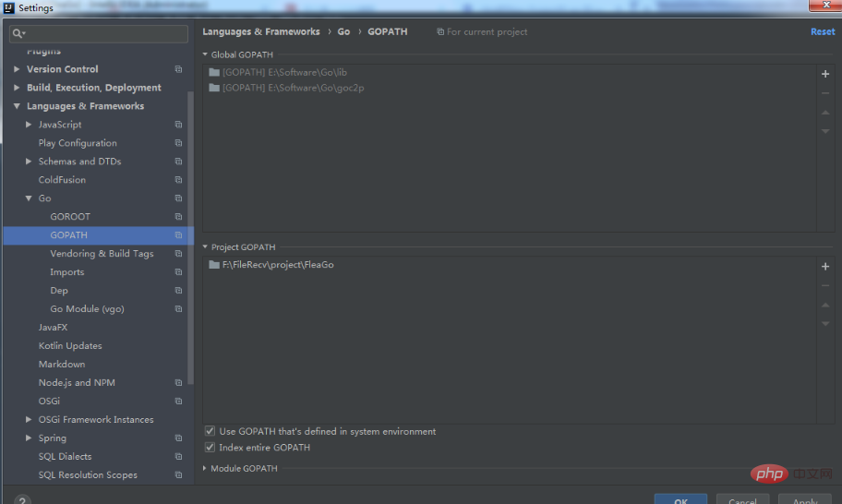Click project-level icon beside Dep
Screen dimensions: 842x504
coord(178,291)
